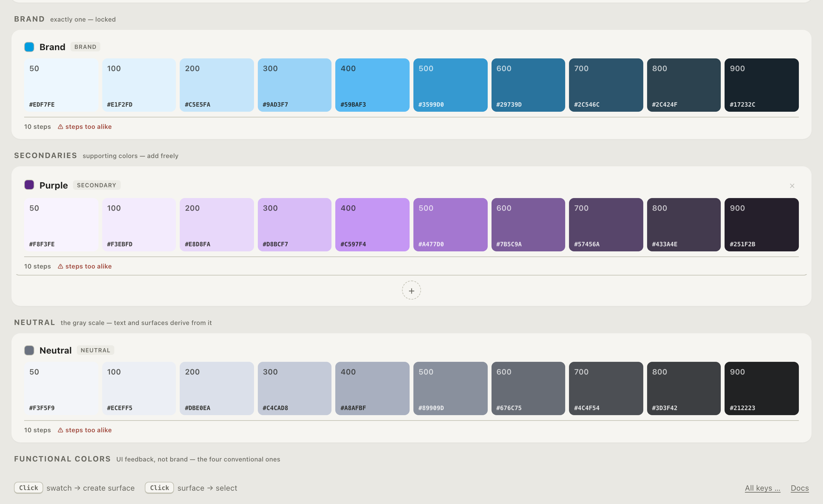This screenshot has width=823, height=504.
Task: Select Purple 600 swatch #7B5C9A
Action: (528, 225)
